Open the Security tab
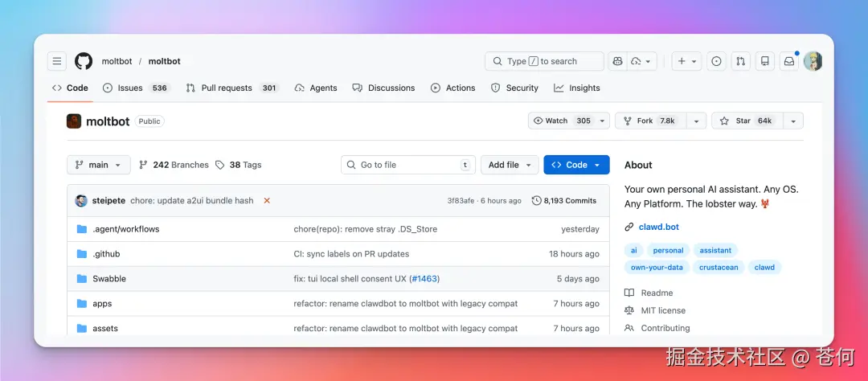Image resolution: width=868 pixels, height=381 pixels. [x=514, y=88]
